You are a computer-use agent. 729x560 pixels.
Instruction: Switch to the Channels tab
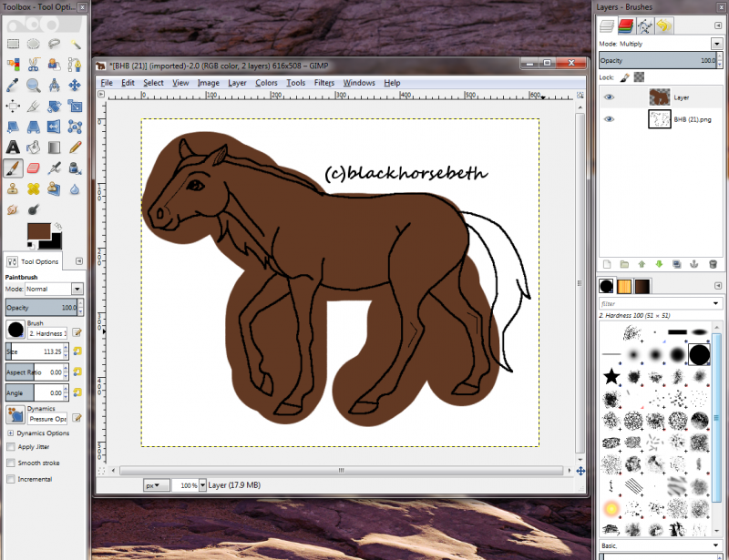pos(626,26)
